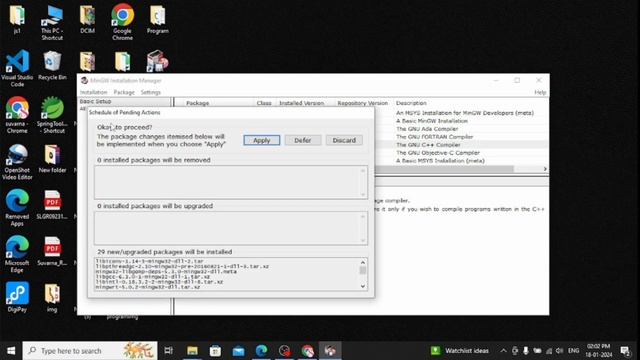The image size is (640, 360).
Task: Open the notification center icon
Action: tap(625, 351)
